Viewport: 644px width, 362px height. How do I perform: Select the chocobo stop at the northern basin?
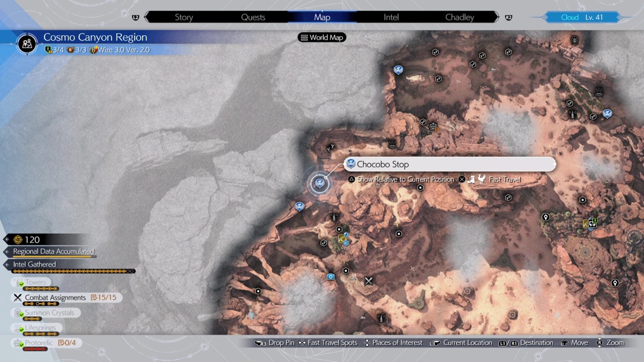click(398, 70)
